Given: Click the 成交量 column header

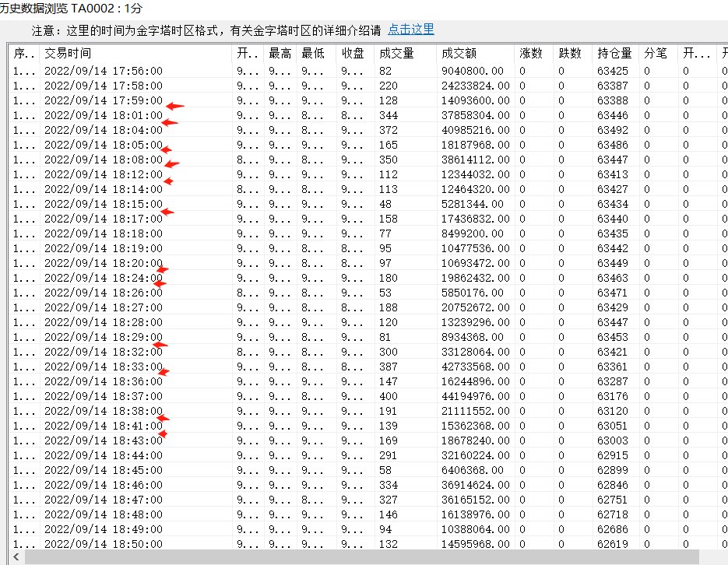Looking at the screenshot, I should click(405, 54).
